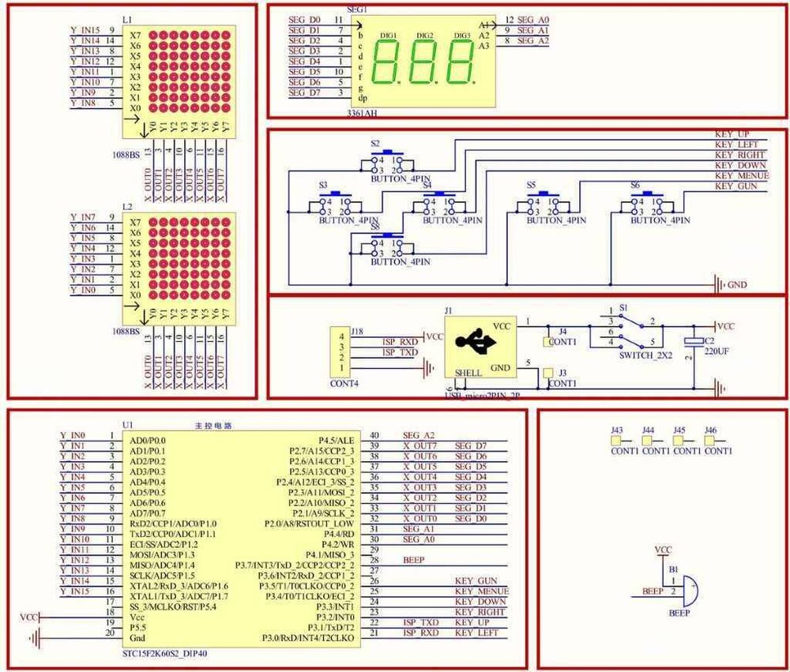Click the J4 CONT1 test point
This screenshot has width=790, height=672.
(x=548, y=342)
